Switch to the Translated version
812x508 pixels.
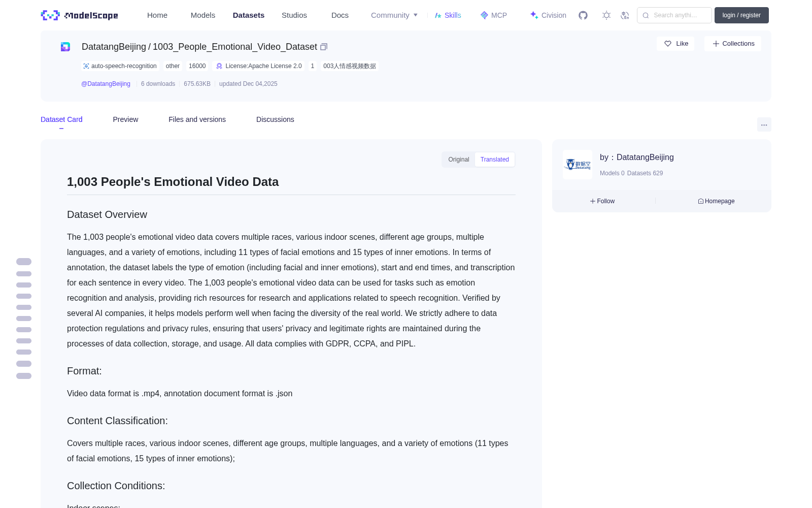click(495, 160)
